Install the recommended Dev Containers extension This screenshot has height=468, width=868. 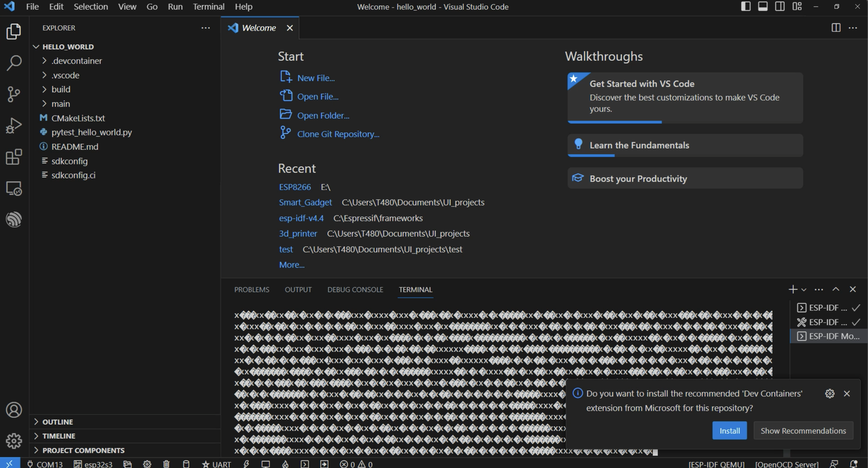point(729,431)
